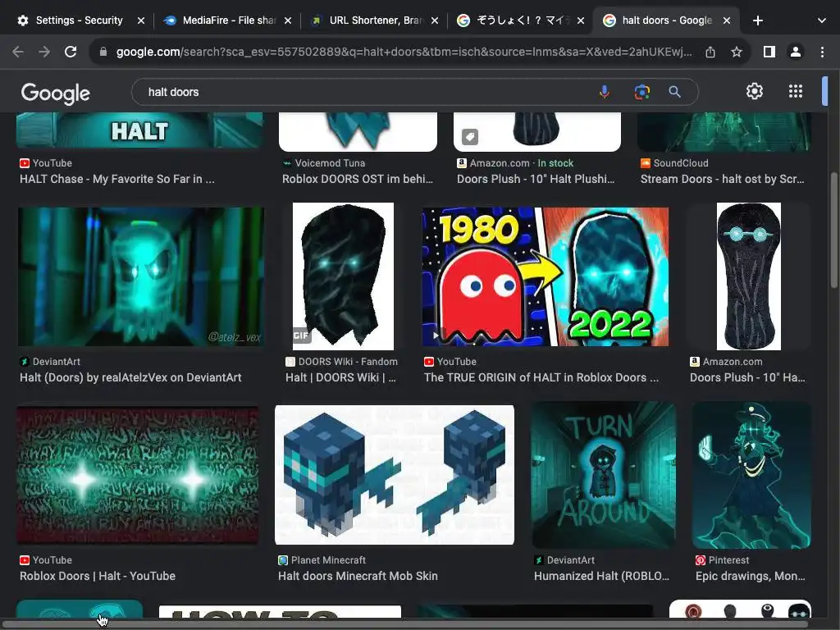Reload the current page
840x630 pixels.
point(71,52)
